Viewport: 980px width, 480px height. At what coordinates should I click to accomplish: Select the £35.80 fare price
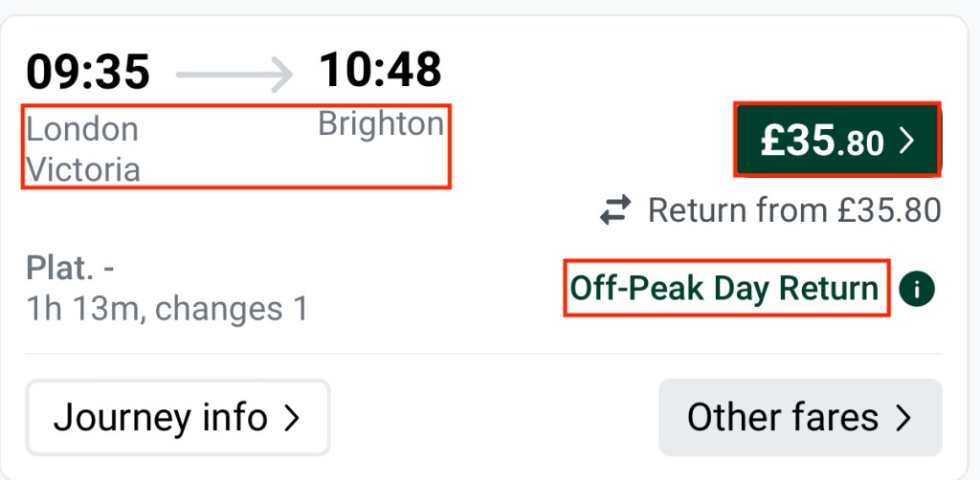(821, 141)
